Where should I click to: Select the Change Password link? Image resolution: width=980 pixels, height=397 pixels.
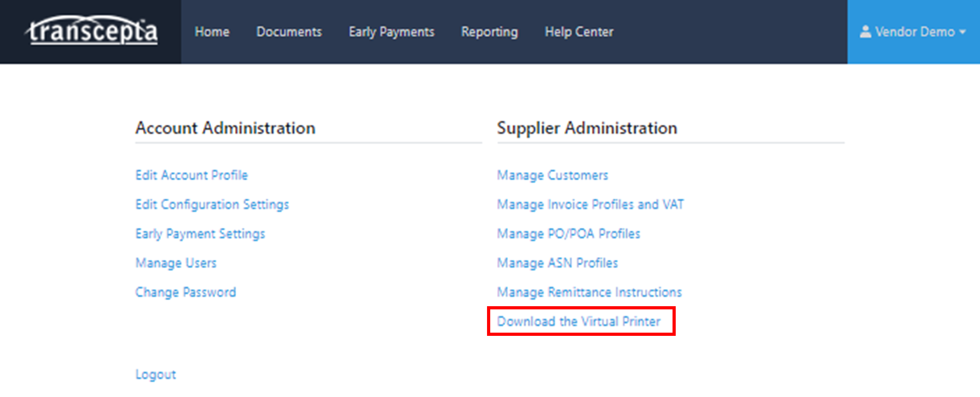click(185, 292)
